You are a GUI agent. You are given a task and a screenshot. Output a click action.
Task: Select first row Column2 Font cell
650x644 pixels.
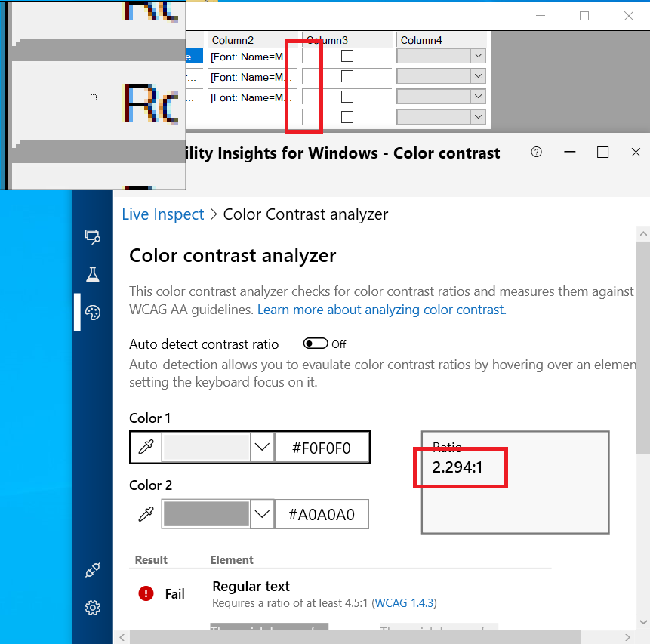coord(252,57)
